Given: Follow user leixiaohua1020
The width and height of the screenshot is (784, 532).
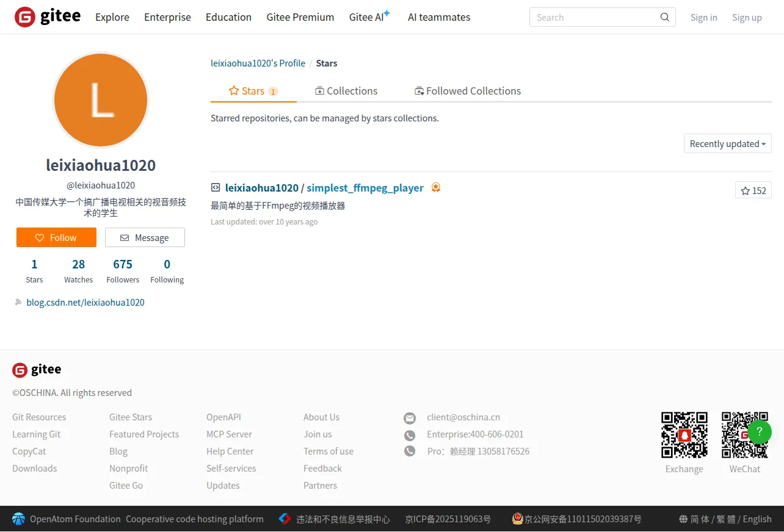Looking at the screenshot, I should click(56, 237).
